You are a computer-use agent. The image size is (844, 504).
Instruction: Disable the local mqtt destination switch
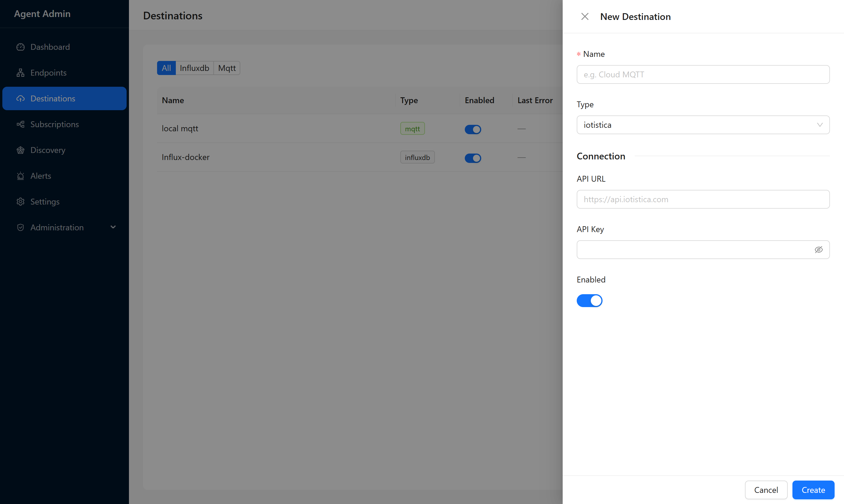tap(473, 130)
